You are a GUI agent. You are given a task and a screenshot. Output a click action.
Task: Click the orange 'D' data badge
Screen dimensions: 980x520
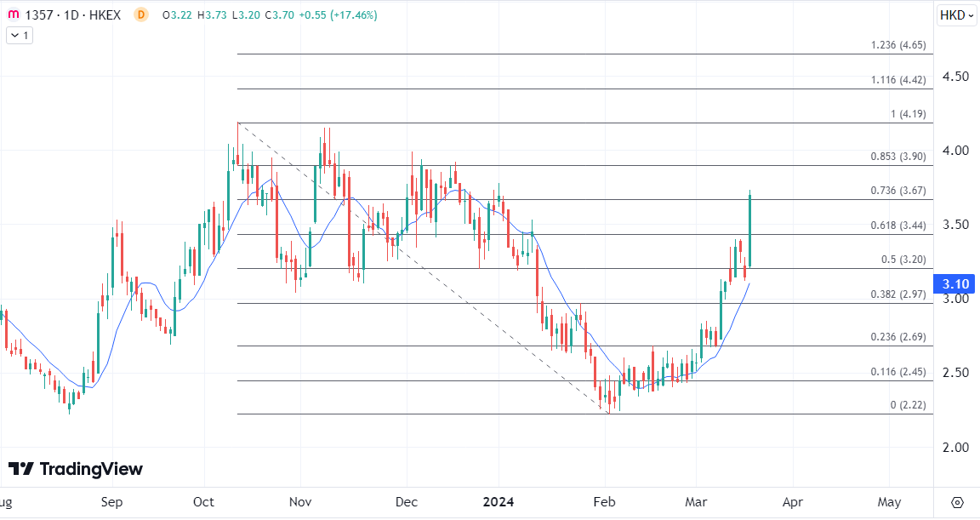[x=141, y=15]
